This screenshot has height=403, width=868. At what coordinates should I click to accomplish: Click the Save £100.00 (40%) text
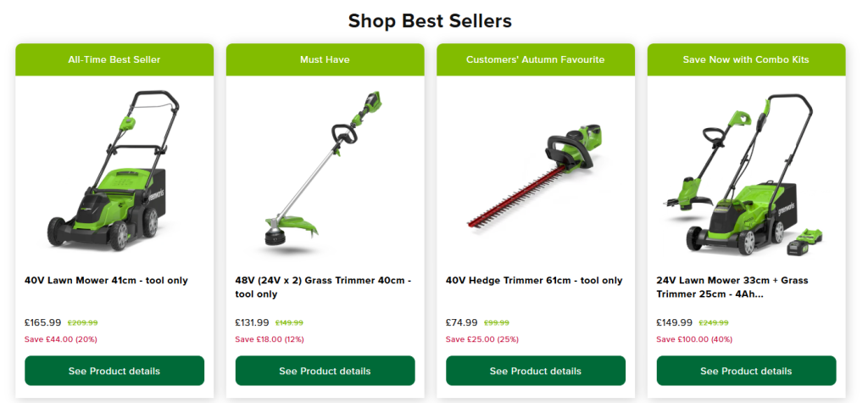tap(694, 339)
